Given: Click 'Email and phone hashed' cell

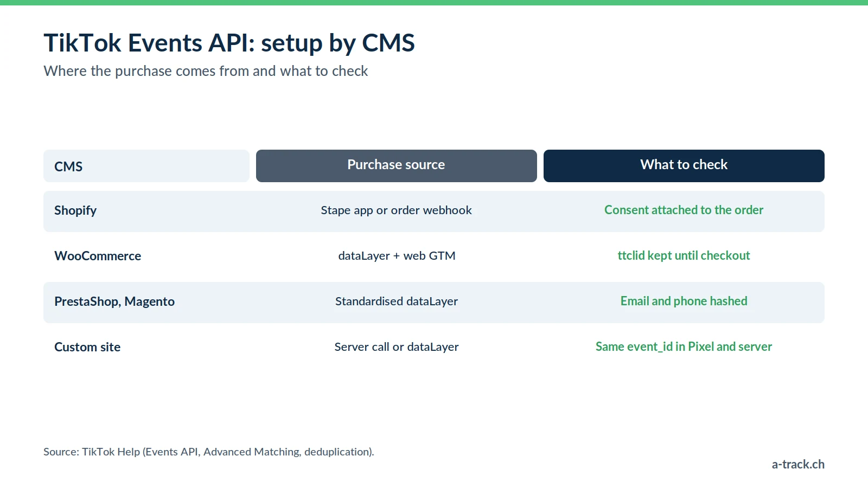Looking at the screenshot, I should [x=684, y=301].
